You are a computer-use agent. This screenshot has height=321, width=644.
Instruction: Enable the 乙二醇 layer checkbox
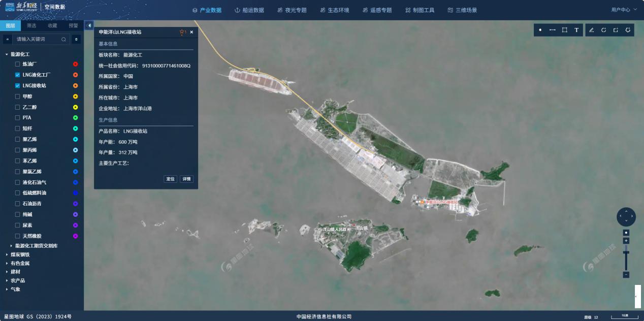(18, 107)
